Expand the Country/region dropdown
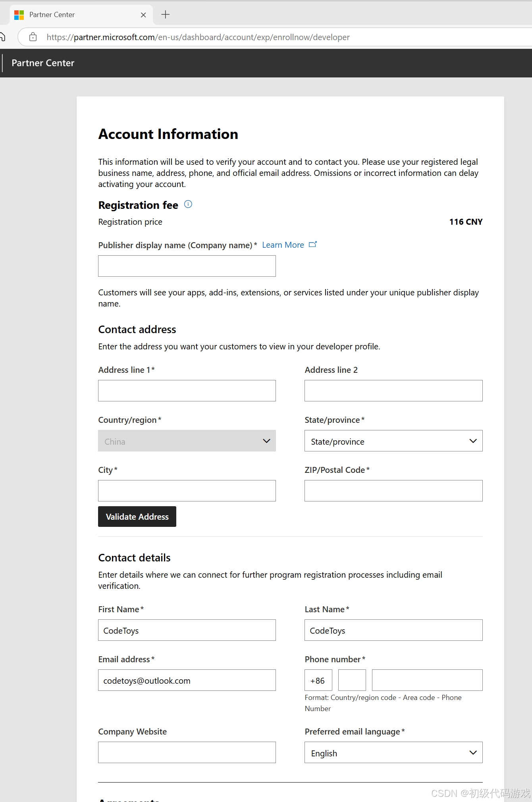 tap(187, 441)
